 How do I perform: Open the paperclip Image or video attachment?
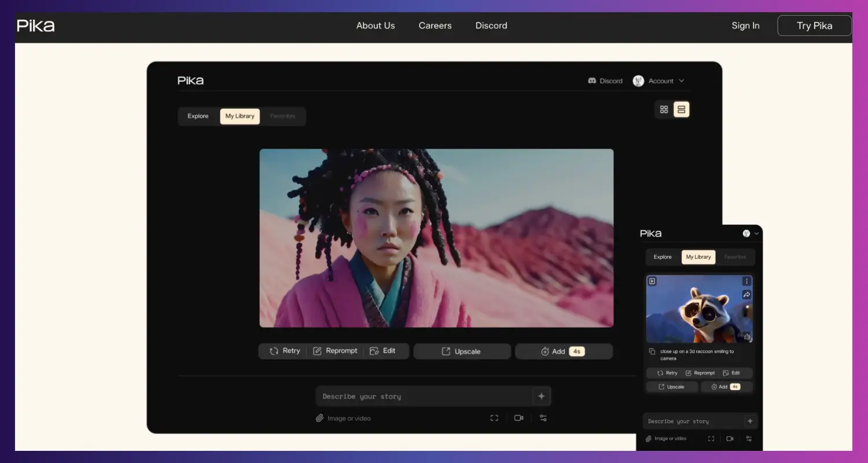point(343,418)
